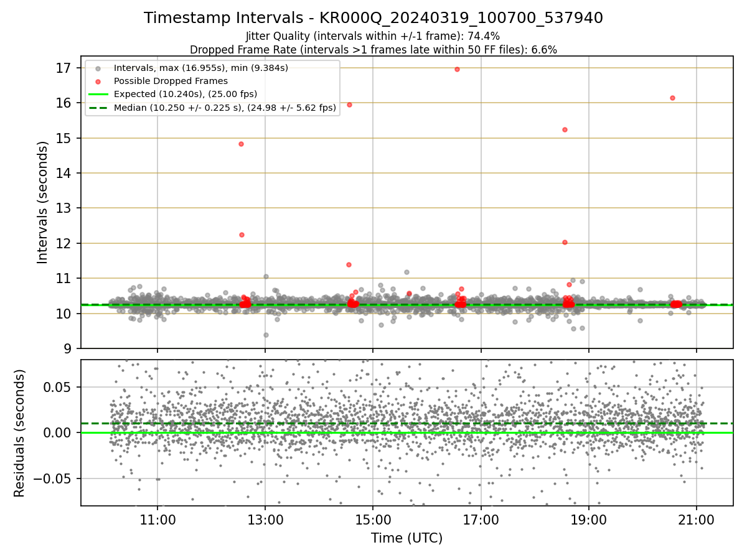Select the solid green Expected legend line
The image size is (747, 560).
[x=98, y=95]
